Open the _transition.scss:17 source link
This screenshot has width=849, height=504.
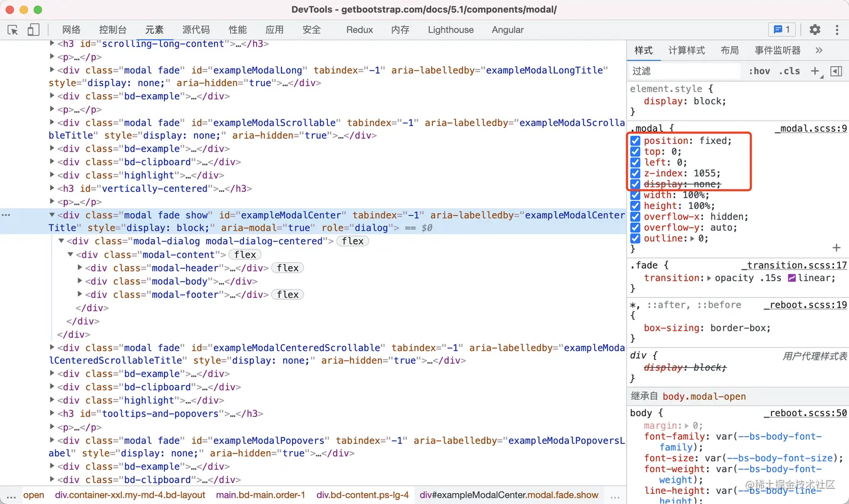(794, 265)
